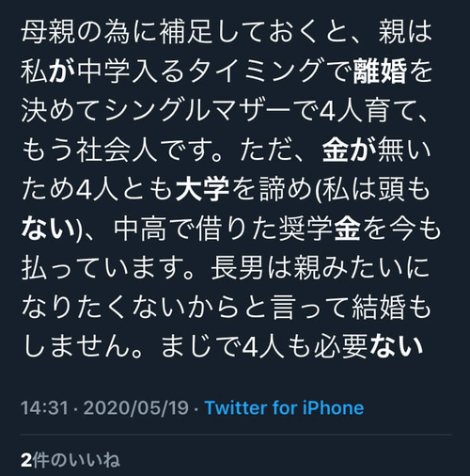Screen dimensions: 470x476
Task: Open the Twitter for iPhone source link
Action: click(x=284, y=408)
